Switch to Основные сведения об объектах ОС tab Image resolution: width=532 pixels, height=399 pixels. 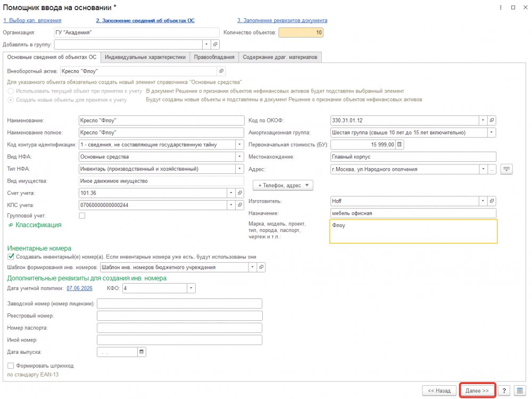pos(52,57)
